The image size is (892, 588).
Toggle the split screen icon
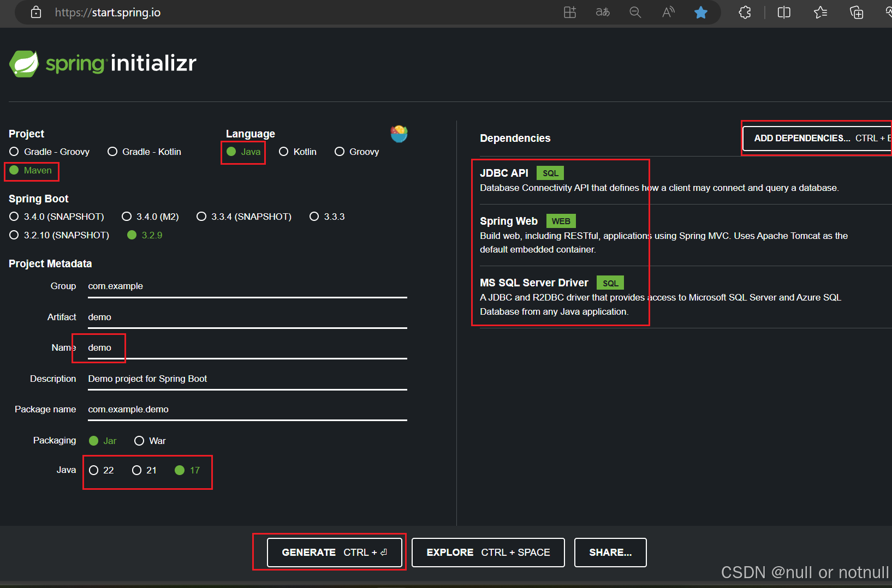click(x=784, y=12)
